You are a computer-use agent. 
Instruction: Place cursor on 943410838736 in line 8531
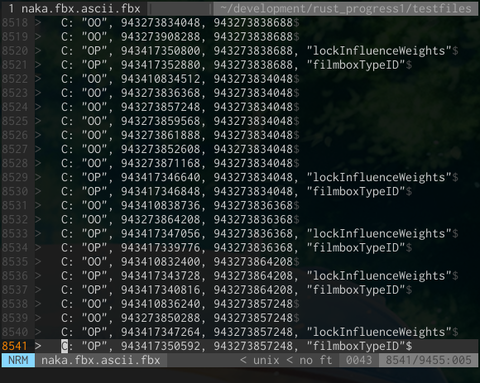(x=160, y=205)
